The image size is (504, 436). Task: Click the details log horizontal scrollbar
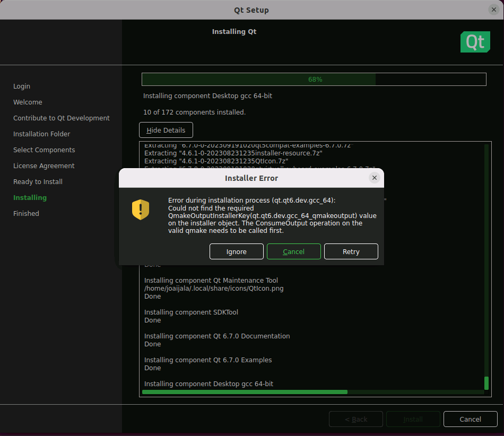tap(313, 392)
